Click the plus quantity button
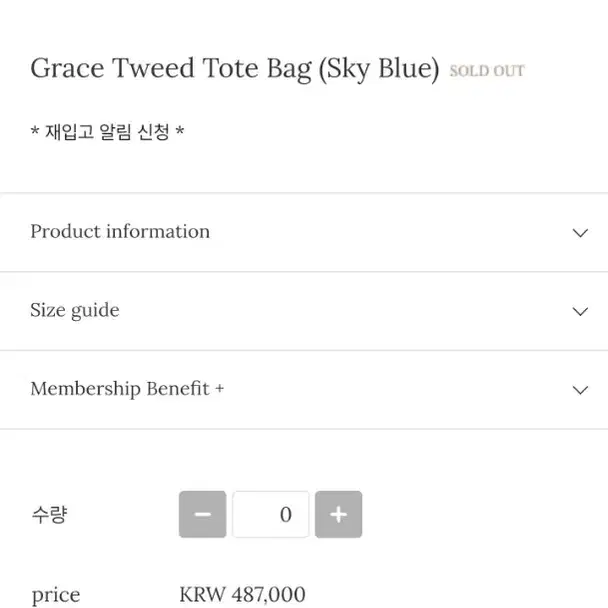This screenshot has height=608, width=608. (x=339, y=514)
